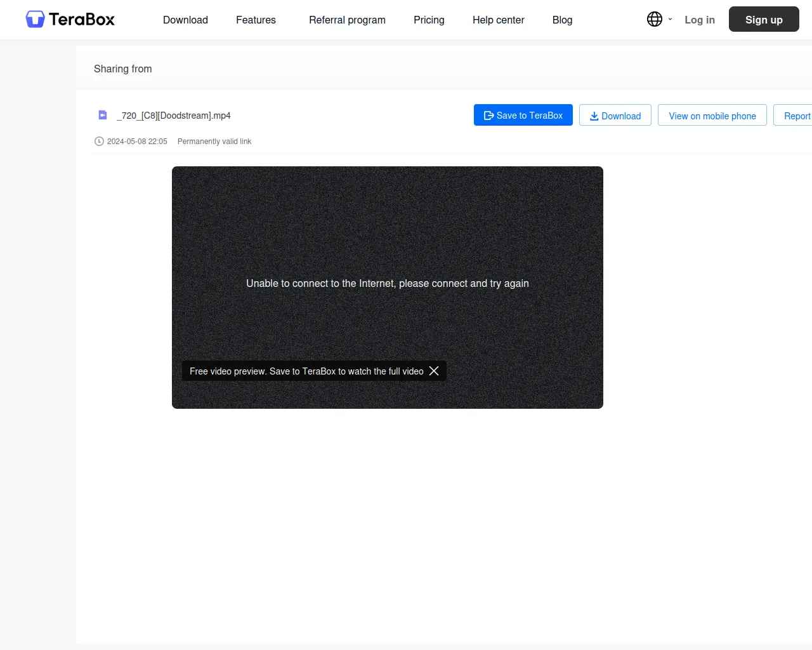Click Save to TeraBox button

pyautogui.click(x=523, y=115)
